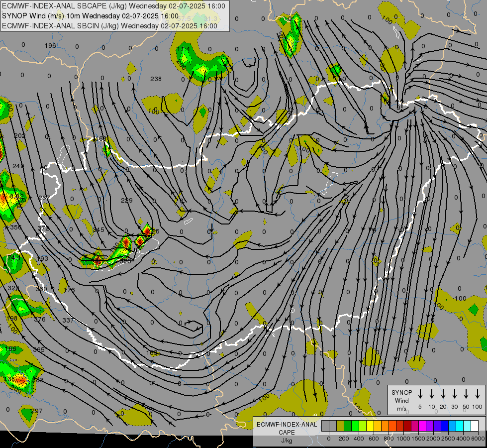The width and height of the screenshot is (487, 448).
Task: Pick the red-orange swatch right of 800
Action: coord(392,426)
